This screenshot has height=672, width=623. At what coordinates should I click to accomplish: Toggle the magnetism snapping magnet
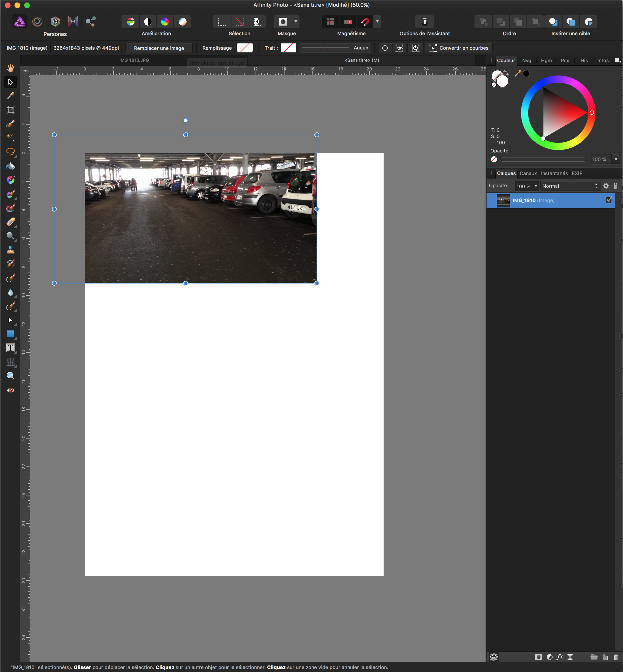(365, 21)
